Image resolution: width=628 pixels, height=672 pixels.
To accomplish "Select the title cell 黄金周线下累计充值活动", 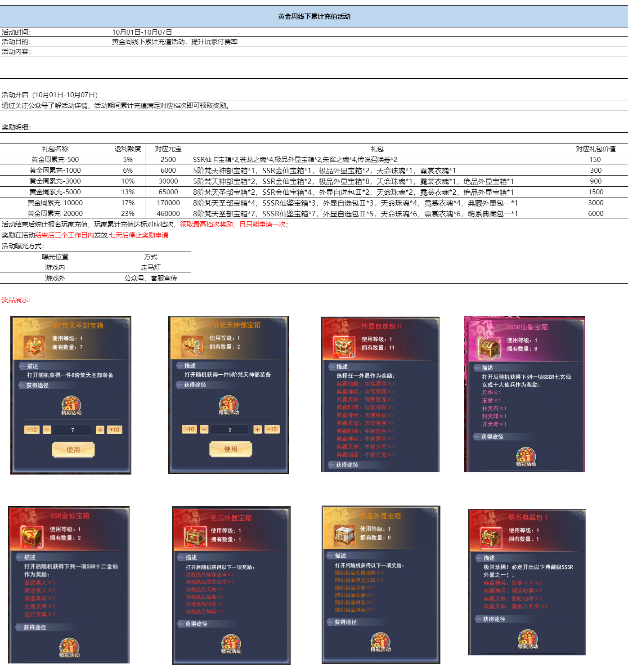I will 314,16.
